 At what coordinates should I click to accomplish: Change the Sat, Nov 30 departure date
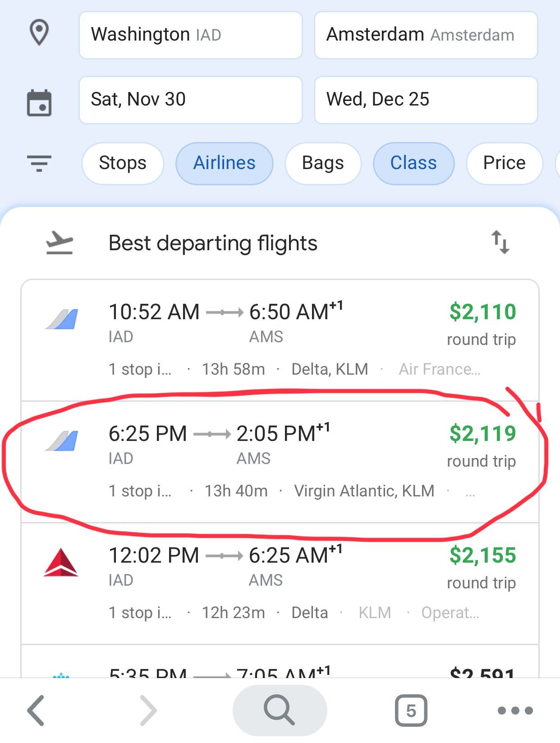click(191, 100)
